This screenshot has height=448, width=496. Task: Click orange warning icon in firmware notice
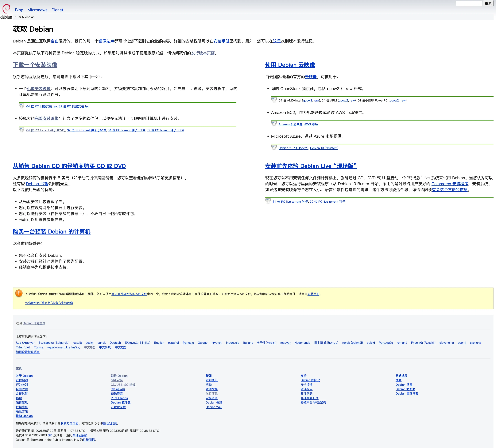click(x=19, y=293)
